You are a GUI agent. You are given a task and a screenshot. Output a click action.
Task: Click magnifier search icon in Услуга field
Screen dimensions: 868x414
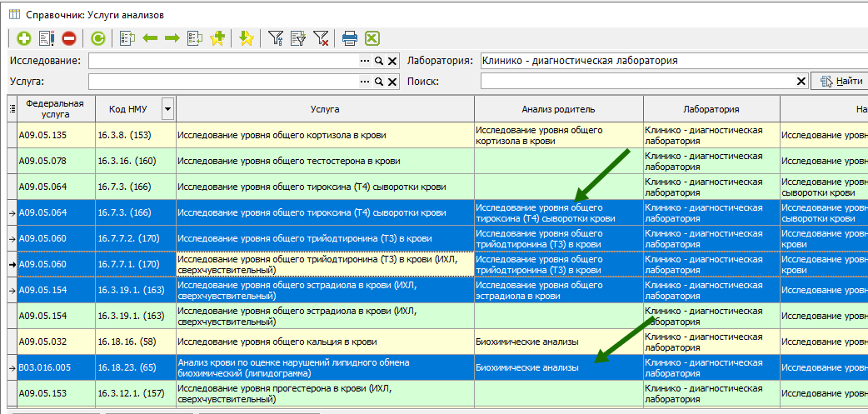379,82
